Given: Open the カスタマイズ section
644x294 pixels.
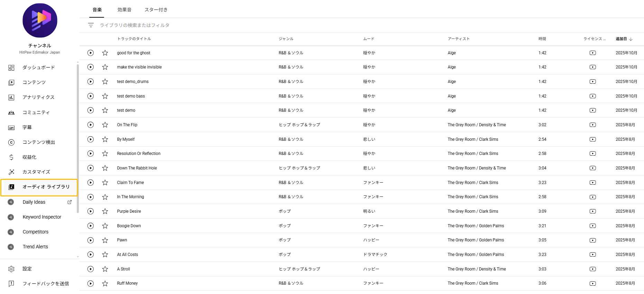Looking at the screenshot, I should point(36,172).
